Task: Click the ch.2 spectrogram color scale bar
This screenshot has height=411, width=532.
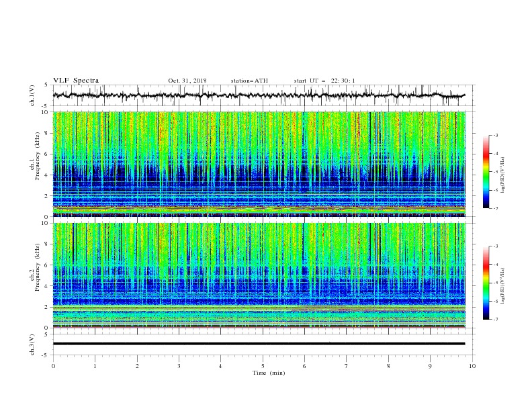Action: click(486, 283)
